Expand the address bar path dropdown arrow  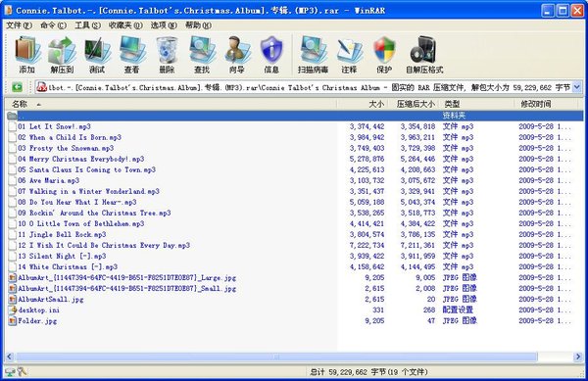click(577, 87)
